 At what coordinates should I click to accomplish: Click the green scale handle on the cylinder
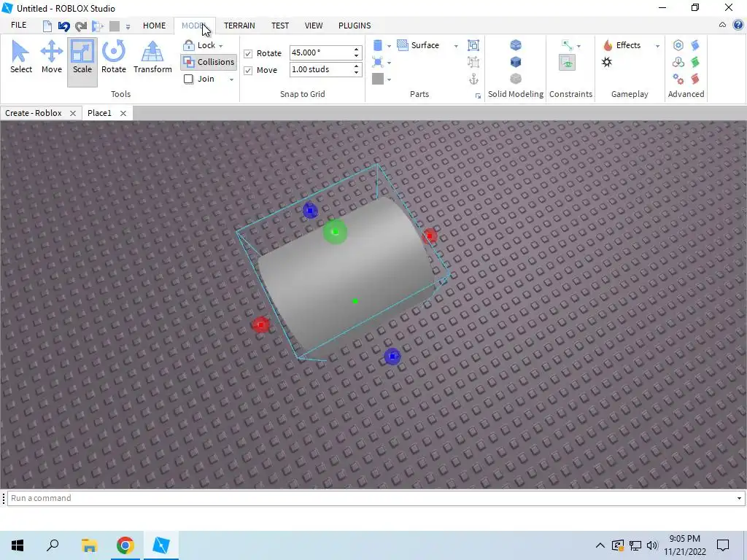[x=335, y=232]
